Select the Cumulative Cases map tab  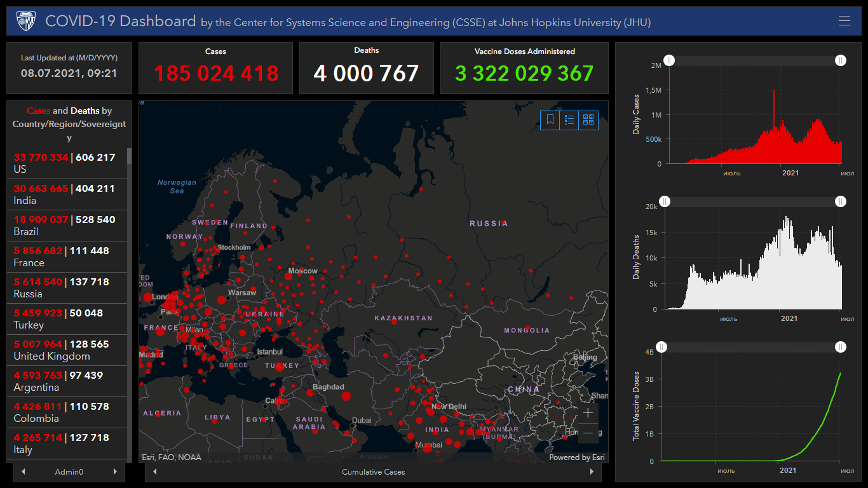(373, 472)
